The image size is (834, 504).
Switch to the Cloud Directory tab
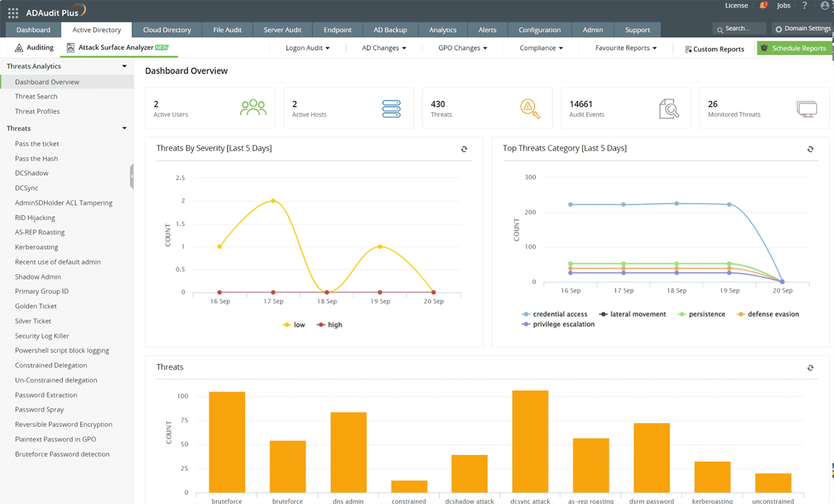click(x=167, y=30)
